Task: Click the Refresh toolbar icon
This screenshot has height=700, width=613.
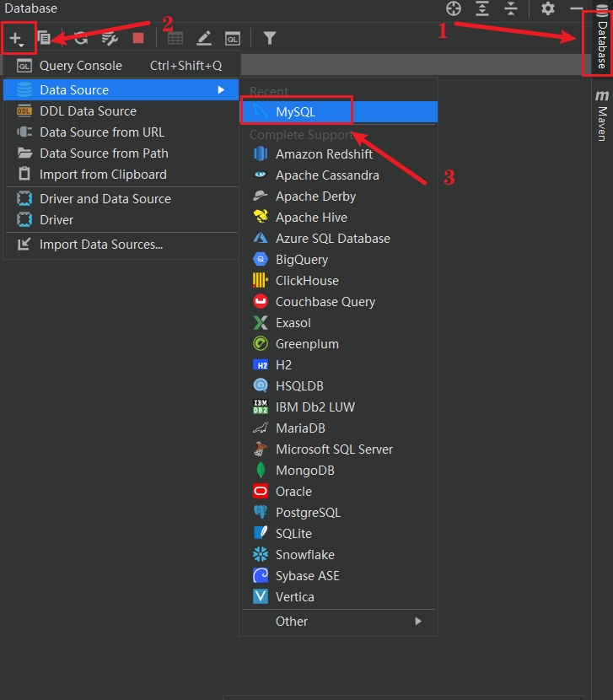Action: 81,38
